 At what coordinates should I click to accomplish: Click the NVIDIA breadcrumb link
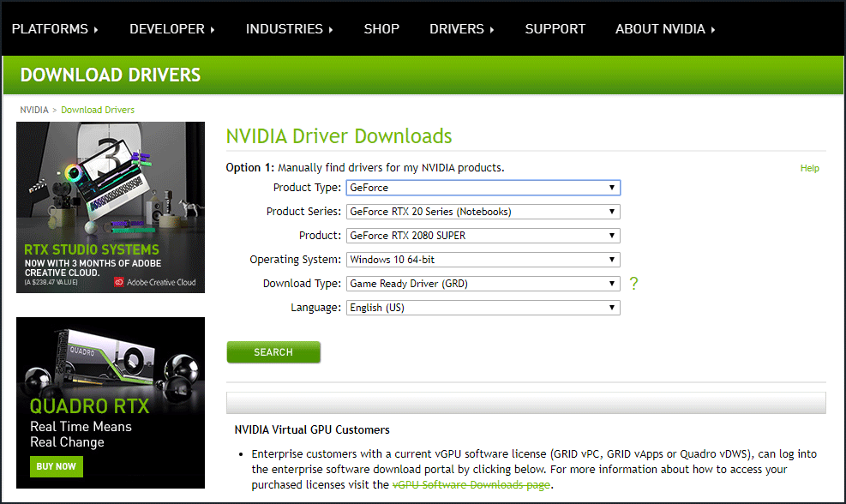[x=34, y=110]
